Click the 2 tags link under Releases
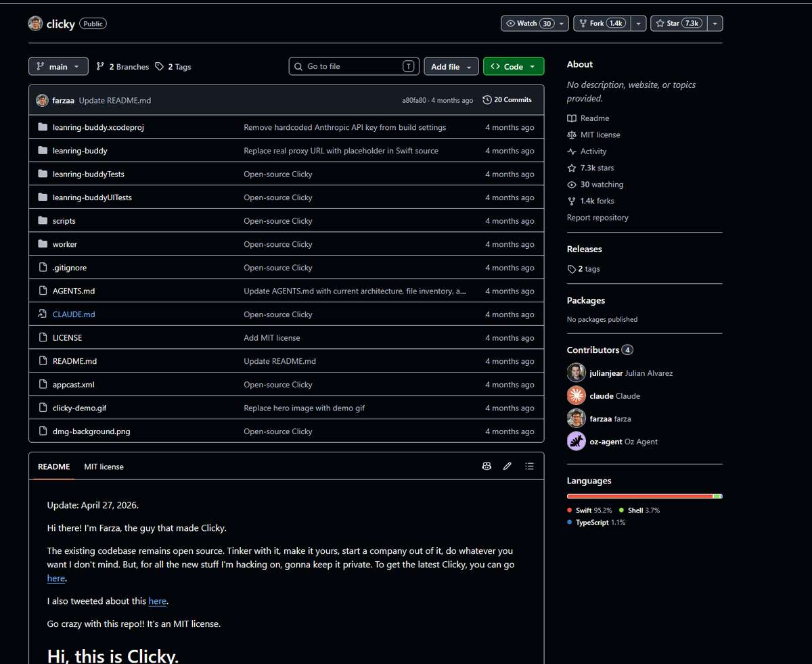This screenshot has height=664, width=812. click(584, 269)
